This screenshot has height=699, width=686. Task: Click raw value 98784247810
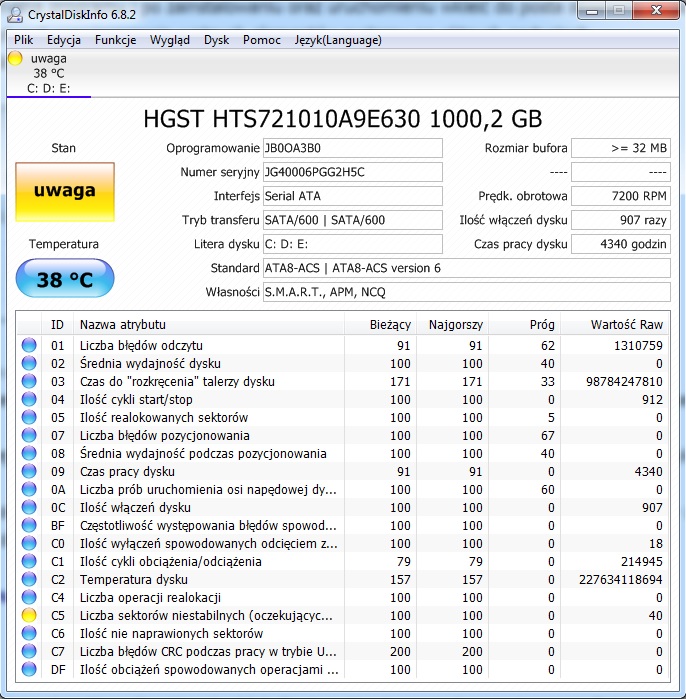point(624,382)
